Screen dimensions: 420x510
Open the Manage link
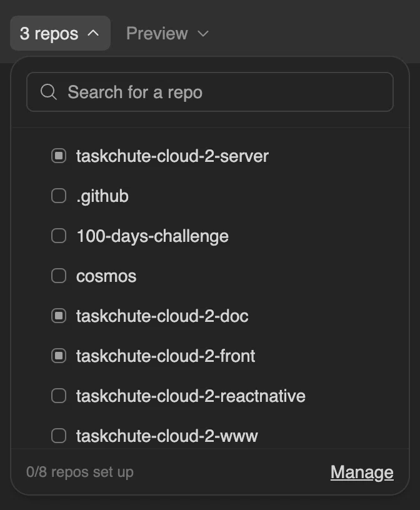pyautogui.click(x=362, y=472)
